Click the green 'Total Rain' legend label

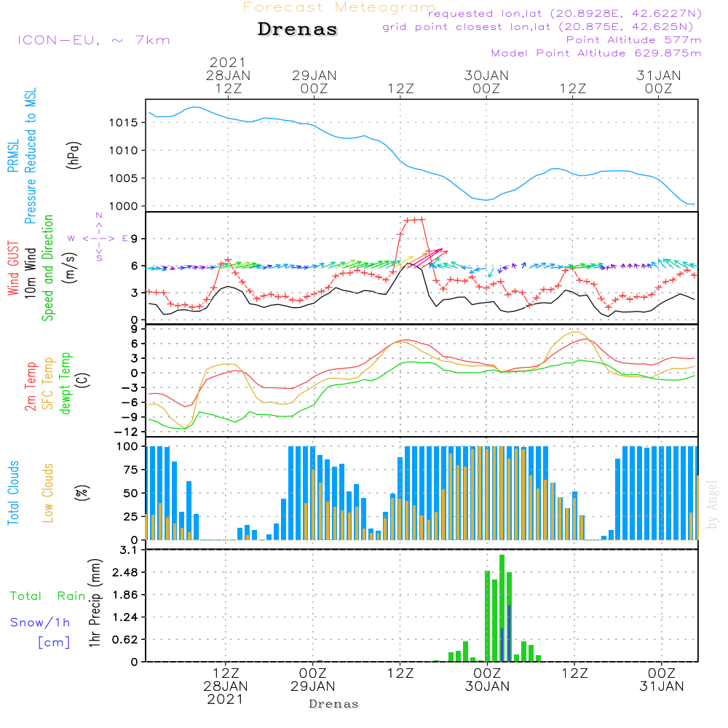(48, 596)
